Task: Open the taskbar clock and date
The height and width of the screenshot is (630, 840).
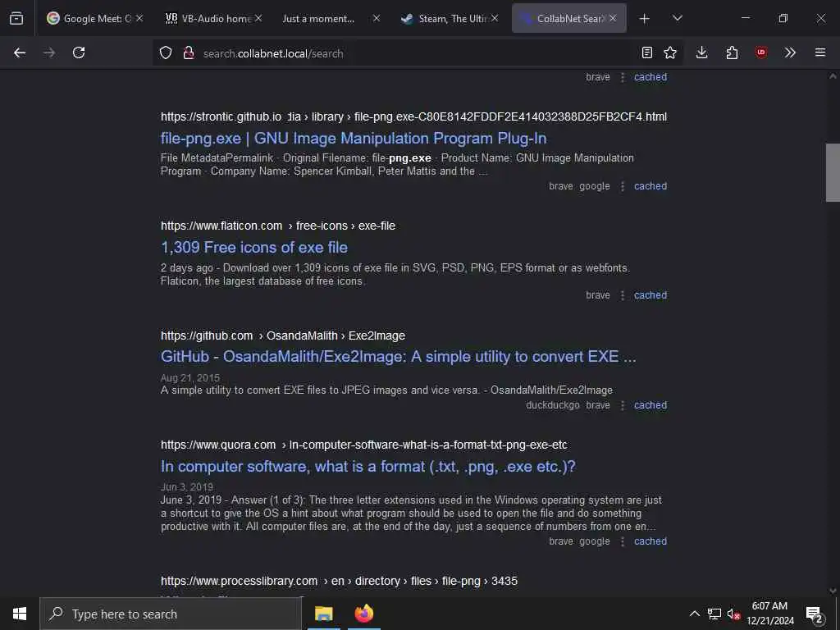Action: (769, 614)
